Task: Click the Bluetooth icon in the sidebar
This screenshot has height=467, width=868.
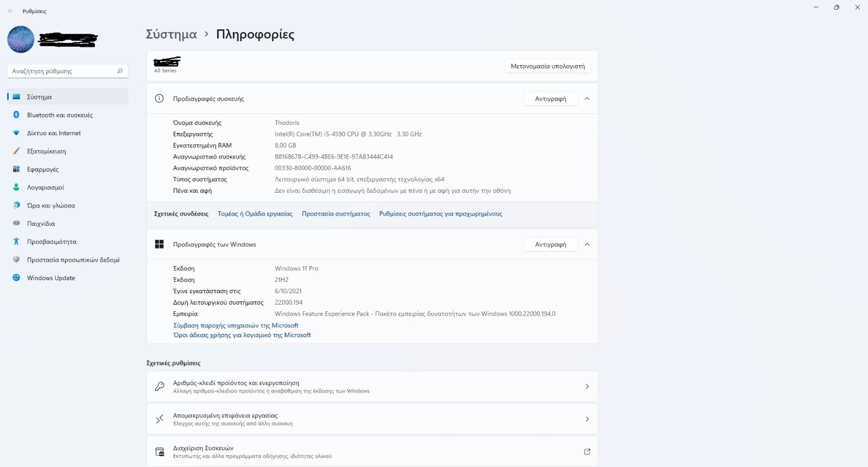Action: click(16, 115)
